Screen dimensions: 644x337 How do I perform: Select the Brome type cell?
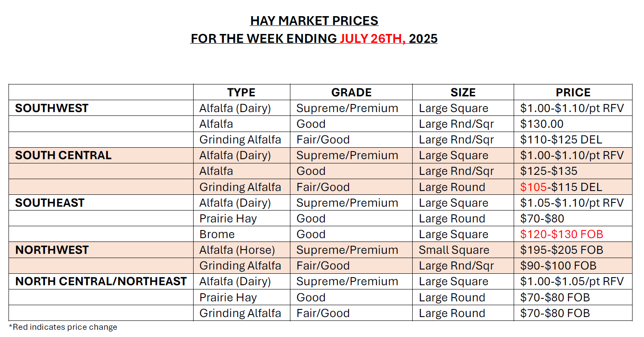[217, 234]
